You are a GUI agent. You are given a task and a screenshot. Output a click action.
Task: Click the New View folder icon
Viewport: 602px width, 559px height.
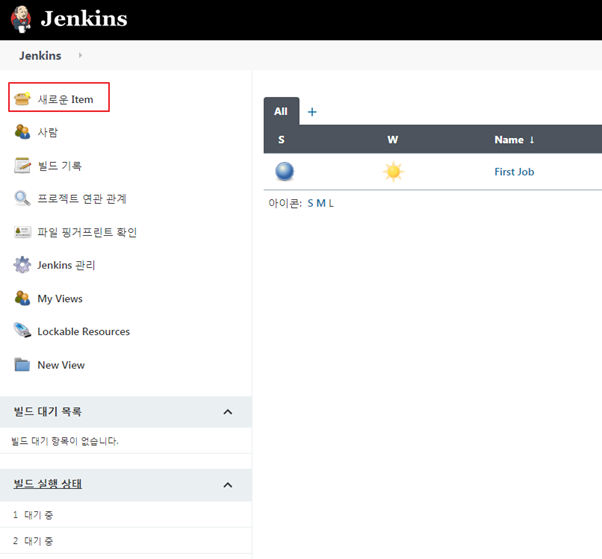(22, 364)
